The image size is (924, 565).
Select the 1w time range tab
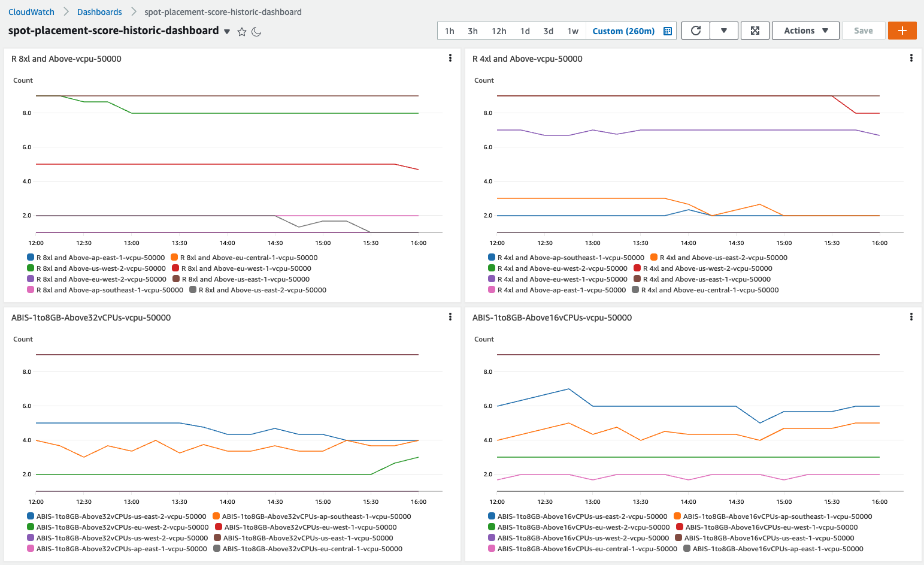[572, 30]
